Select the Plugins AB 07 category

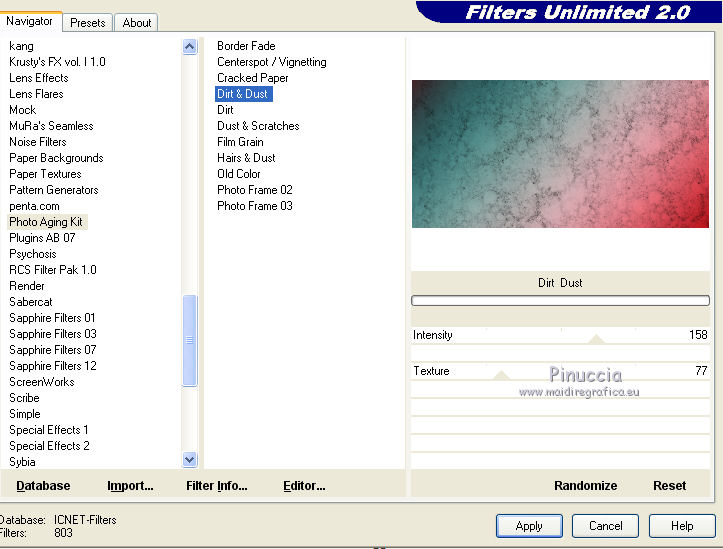tap(42, 238)
